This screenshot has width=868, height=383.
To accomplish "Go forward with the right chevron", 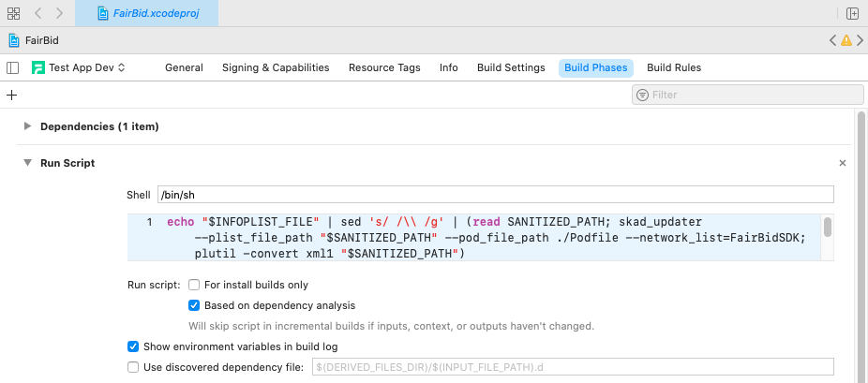I will tap(59, 13).
